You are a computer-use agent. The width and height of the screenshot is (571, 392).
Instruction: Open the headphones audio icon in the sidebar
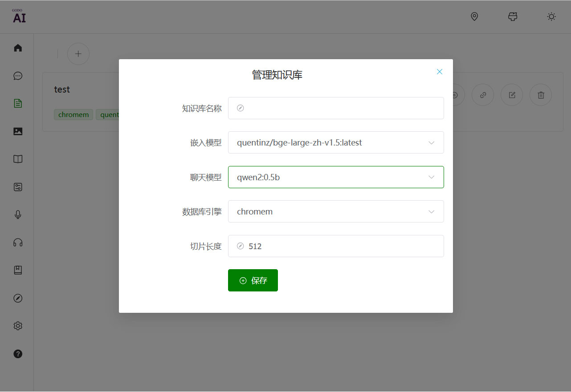(x=18, y=242)
